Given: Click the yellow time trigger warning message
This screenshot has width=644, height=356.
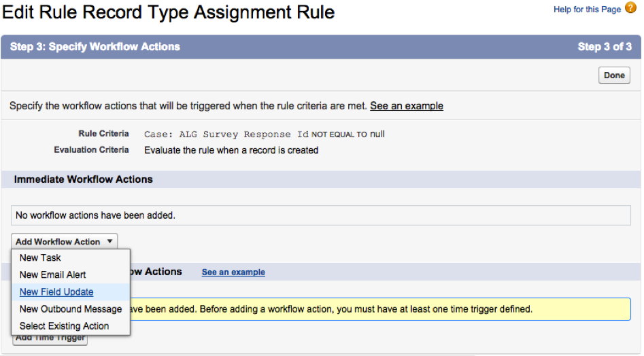Looking at the screenshot, I should pos(380,309).
